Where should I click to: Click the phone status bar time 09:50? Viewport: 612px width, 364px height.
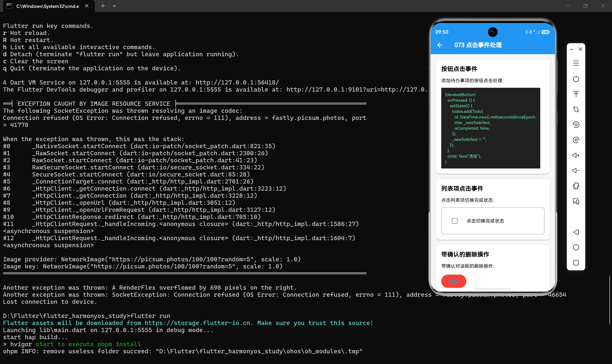click(x=442, y=32)
